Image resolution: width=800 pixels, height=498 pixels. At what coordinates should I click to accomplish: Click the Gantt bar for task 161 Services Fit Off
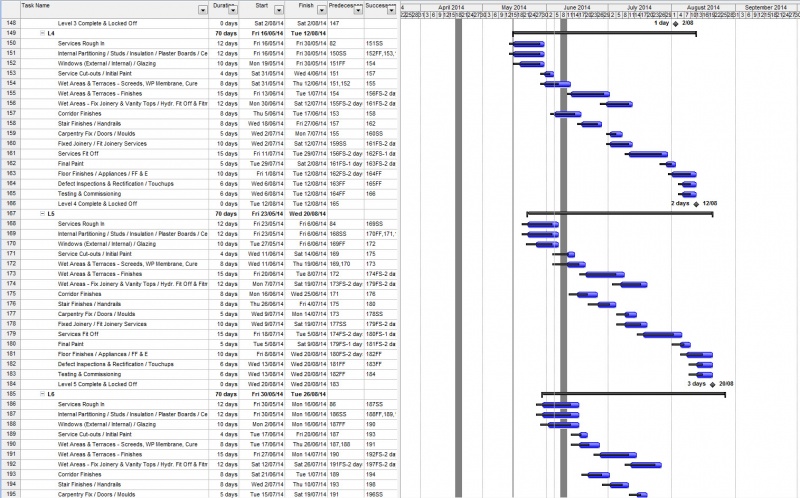tap(648, 154)
